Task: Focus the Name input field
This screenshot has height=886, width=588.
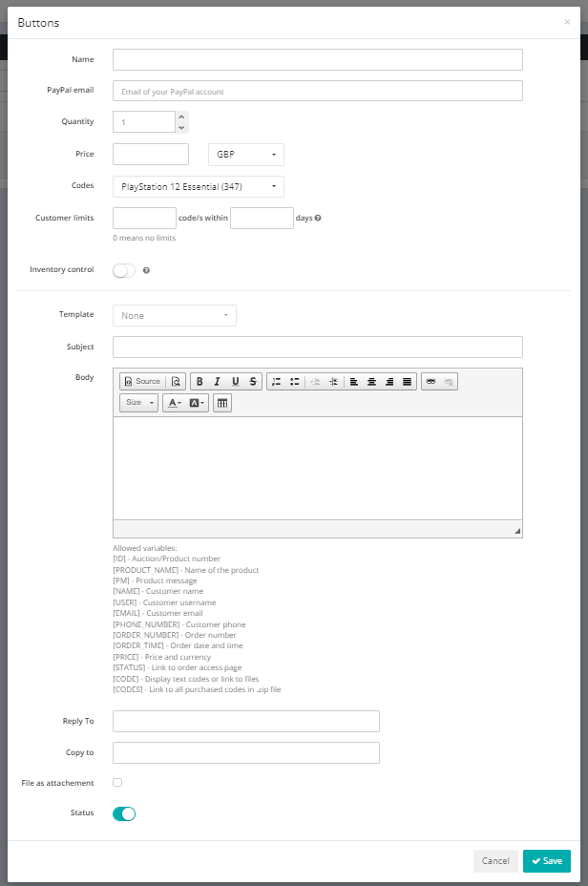Action: click(318, 59)
